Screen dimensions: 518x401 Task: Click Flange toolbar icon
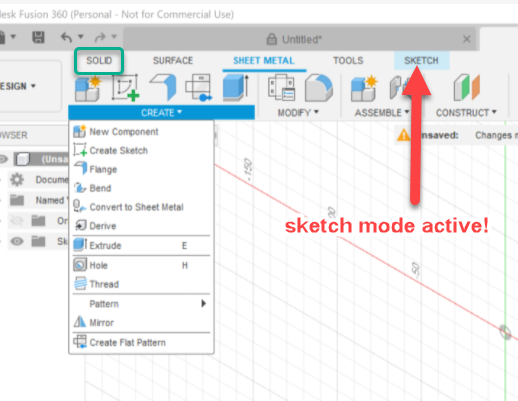pos(163,87)
